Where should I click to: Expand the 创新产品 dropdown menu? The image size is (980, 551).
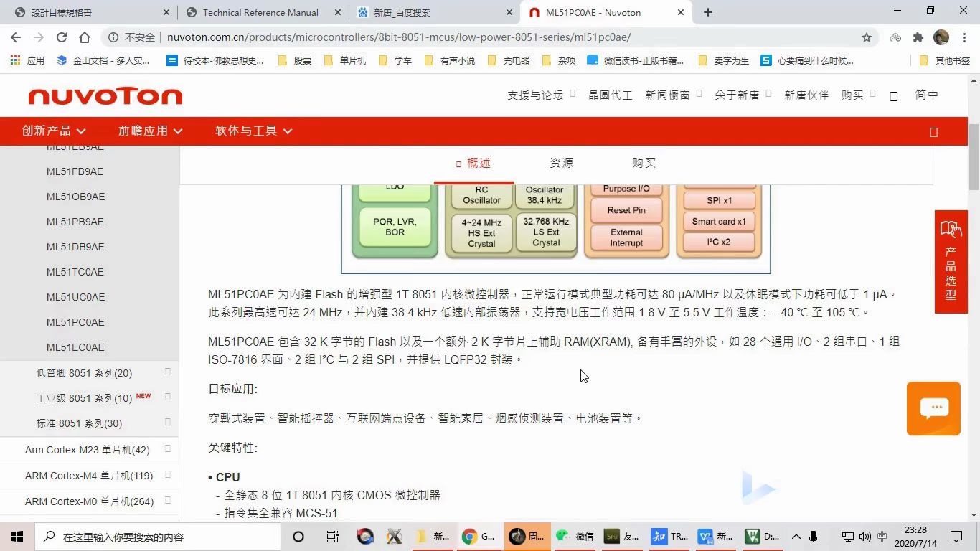pos(54,131)
